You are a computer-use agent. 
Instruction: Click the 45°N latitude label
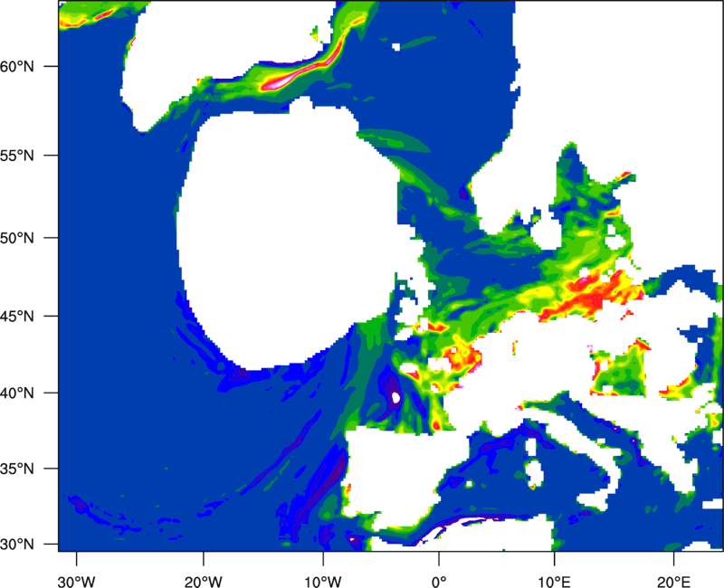coord(17,317)
